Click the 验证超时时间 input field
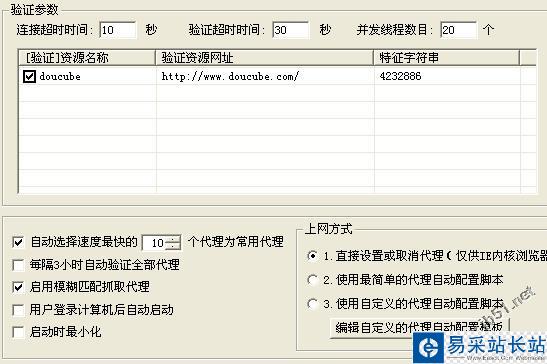547x364 pixels. 290,30
